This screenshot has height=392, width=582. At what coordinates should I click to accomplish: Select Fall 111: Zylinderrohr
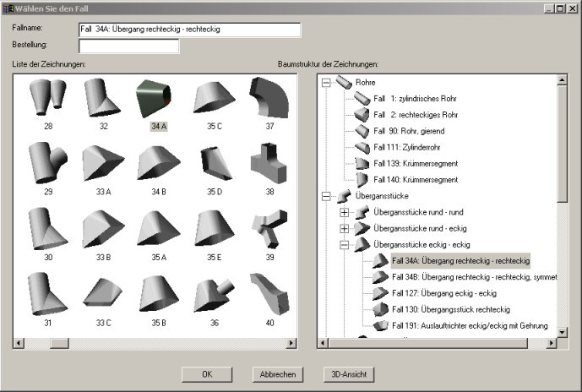(x=407, y=147)
